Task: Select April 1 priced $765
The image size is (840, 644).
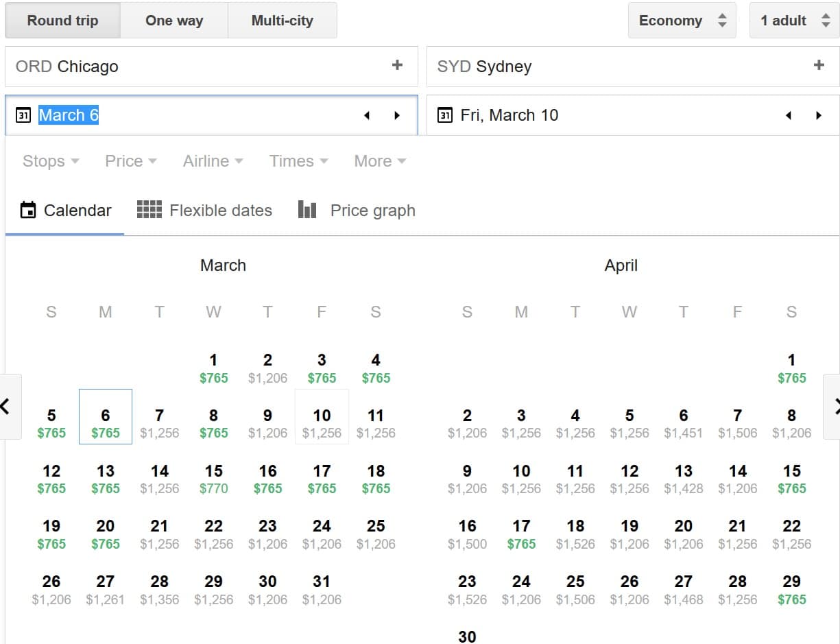Action: [791, 368]
